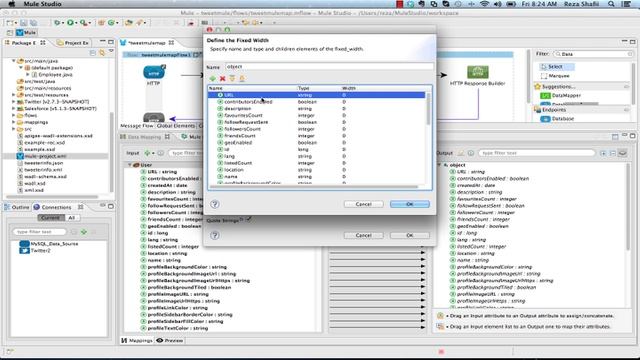Click OK in Define the Fixed Width dialog
The image size is (640, 360).
pos(409,204)
